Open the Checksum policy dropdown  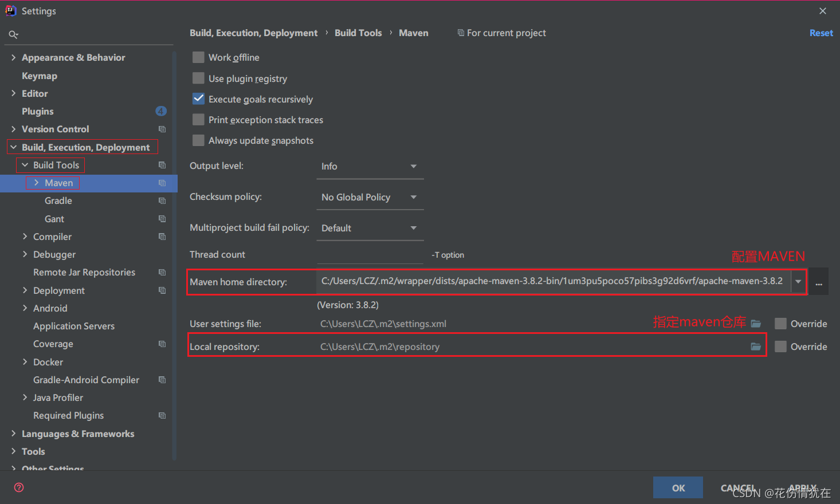(370, 197)
